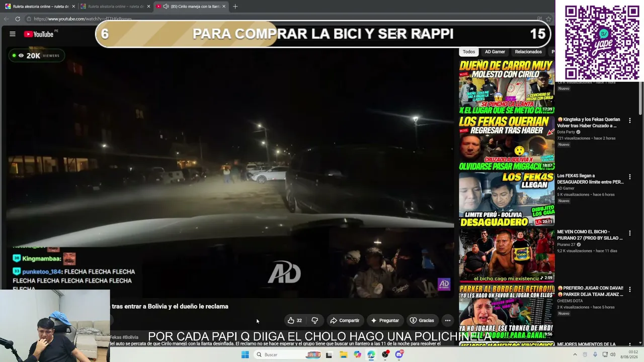Image resolution: width=644 pixels, height=362 pixels.
Task: Select the Cirilo maneja YouTube tab
Action: [x=191, y=7]
